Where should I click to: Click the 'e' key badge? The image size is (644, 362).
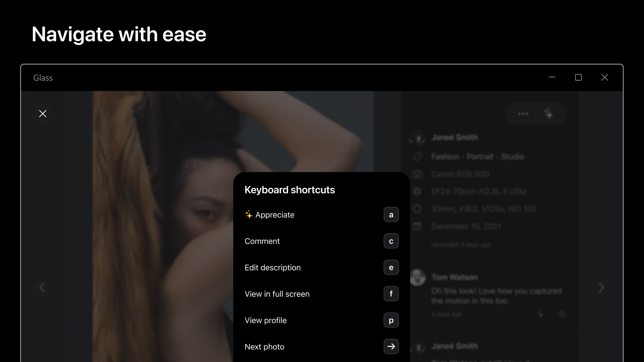tap(391, 267)
